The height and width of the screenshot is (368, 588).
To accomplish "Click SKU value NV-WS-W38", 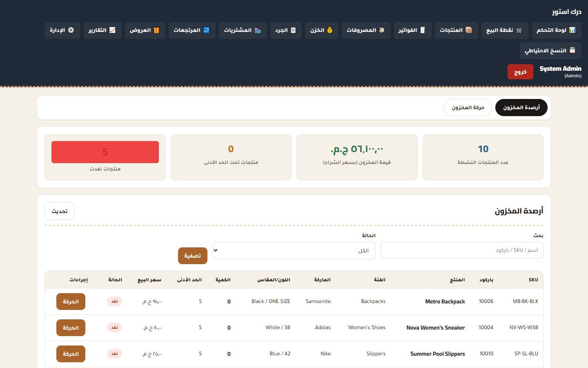I will click(524, 328).
